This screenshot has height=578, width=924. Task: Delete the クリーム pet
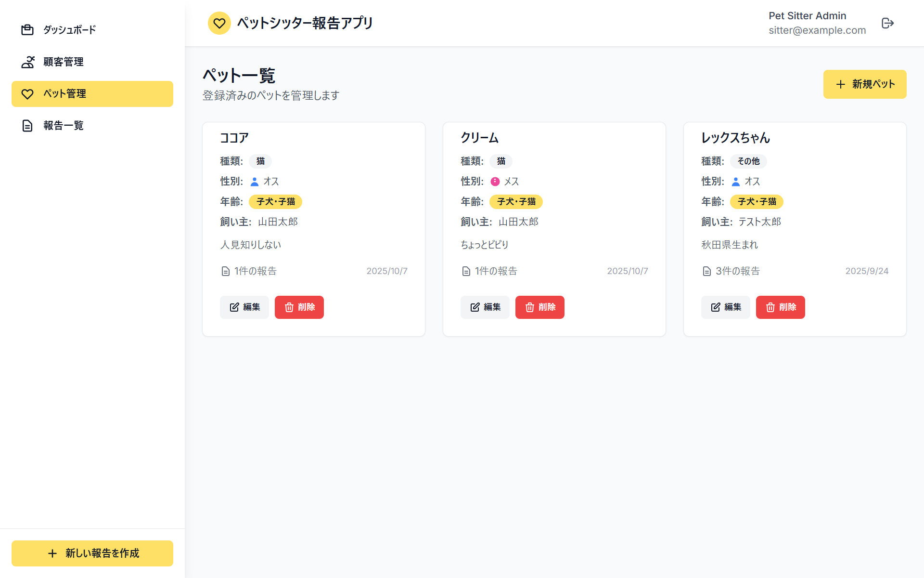coord(539,307)
